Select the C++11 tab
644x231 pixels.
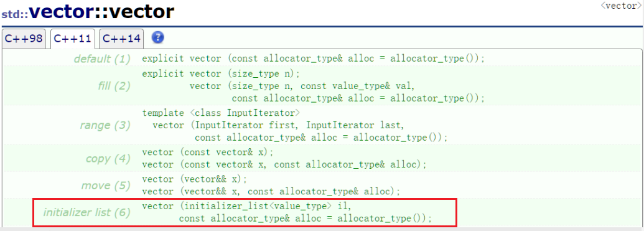pyautogui.click(x=73, y=39)
